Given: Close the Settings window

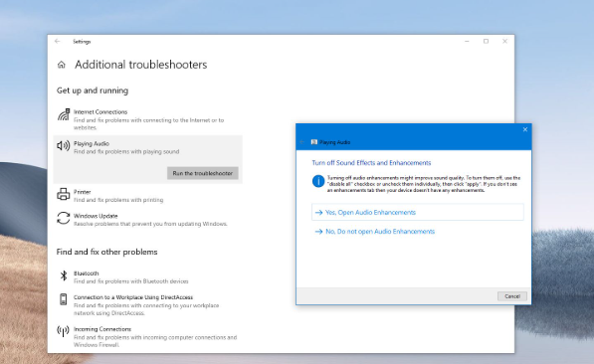Looking at the screenshot, I should (505, 42).
